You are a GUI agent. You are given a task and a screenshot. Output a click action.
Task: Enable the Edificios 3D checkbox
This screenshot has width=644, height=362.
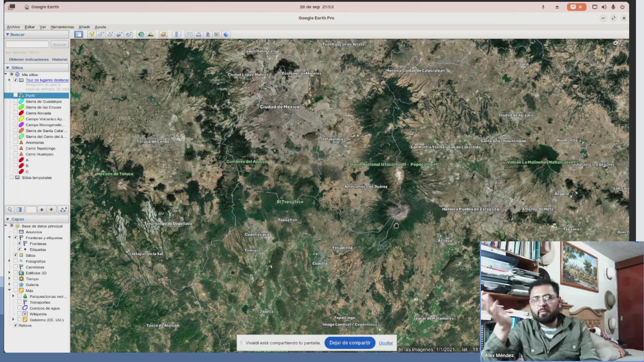(x=15, y=273)
